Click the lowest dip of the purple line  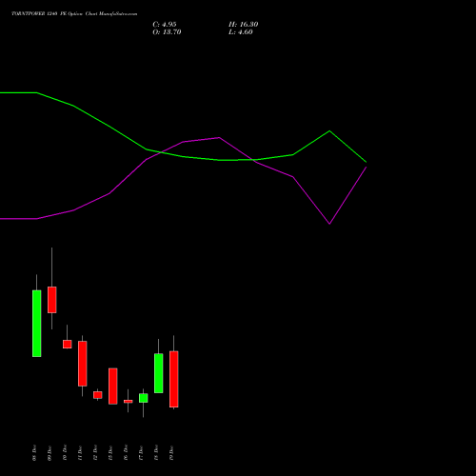329,224
